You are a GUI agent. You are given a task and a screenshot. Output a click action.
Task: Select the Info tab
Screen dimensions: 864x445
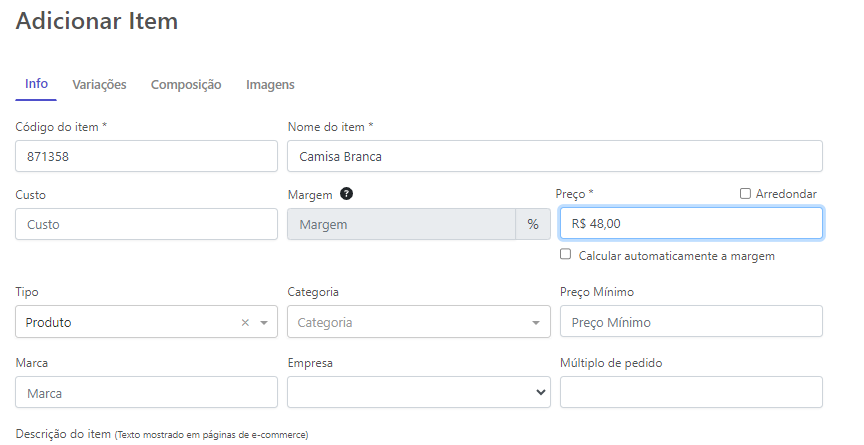point(36,84)
